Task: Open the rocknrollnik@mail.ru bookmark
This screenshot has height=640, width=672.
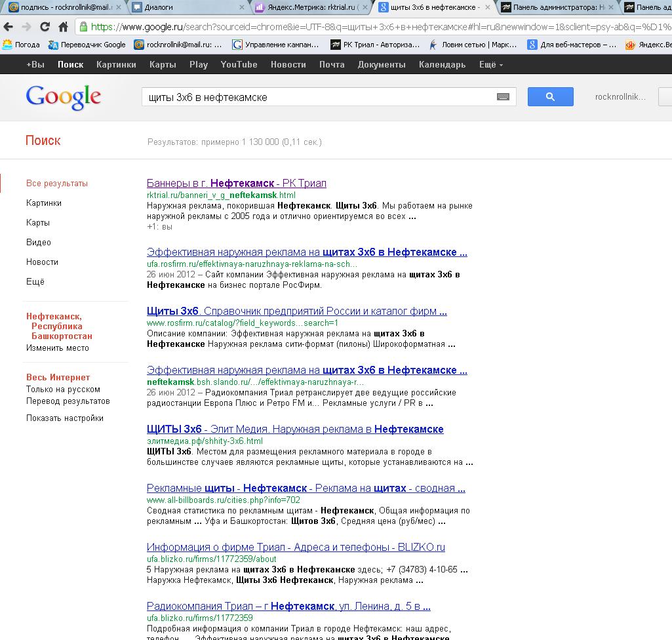Action: (x=178, y=45)
